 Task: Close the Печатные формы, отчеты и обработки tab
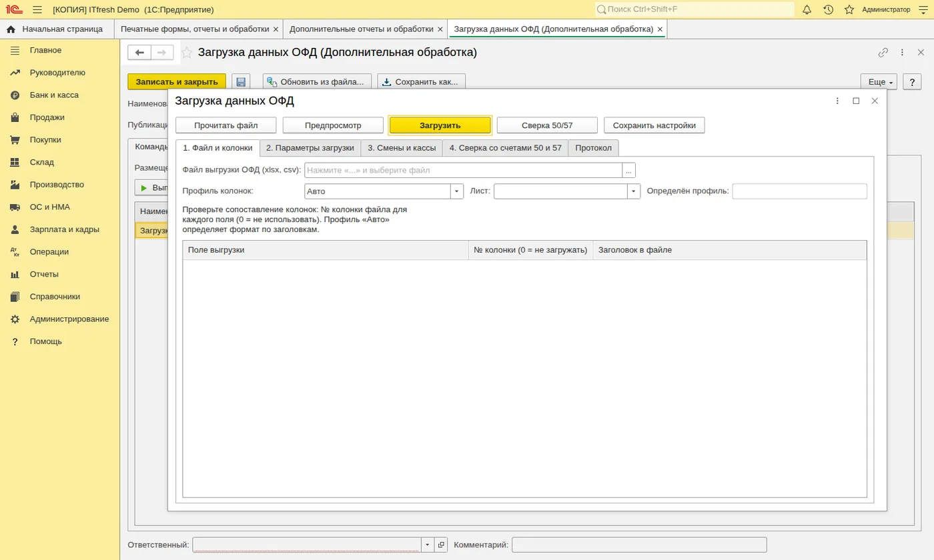[x=276, y=29]
